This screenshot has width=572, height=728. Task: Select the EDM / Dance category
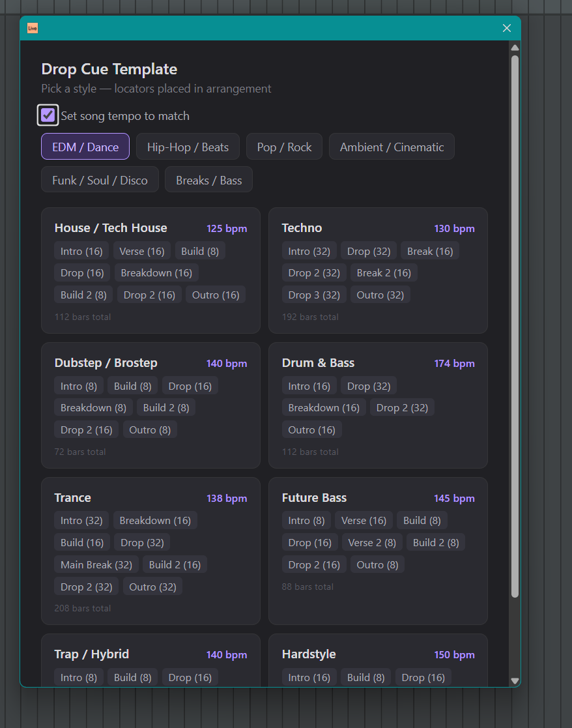click(x=85, y=147)
